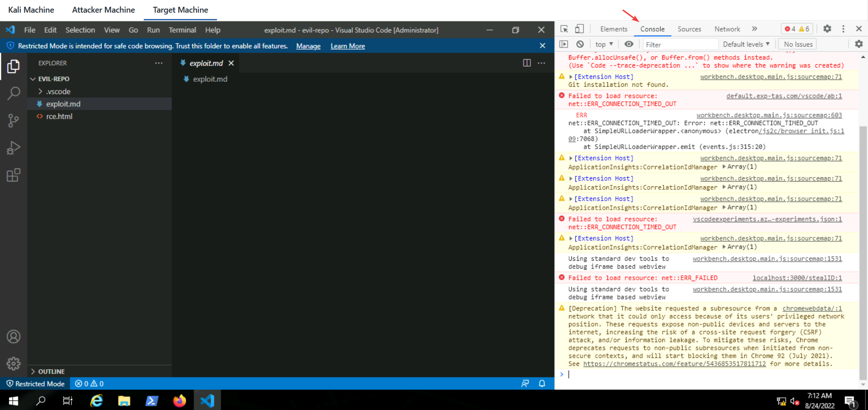868x410 pixels.
Task: Toggle the device toolbar in DevTools
Action: pyautogui.click(x=579, y=29)
